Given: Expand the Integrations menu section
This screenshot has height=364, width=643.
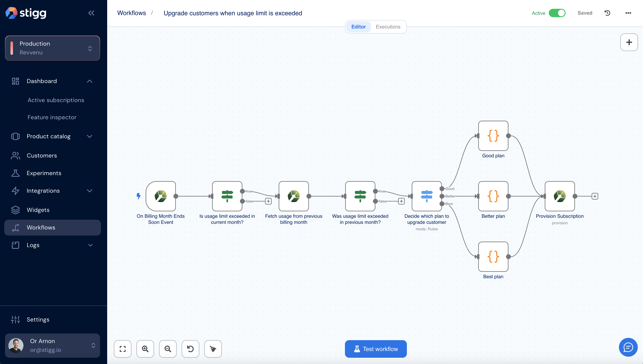Looking at the screenshot, I should click(x=90, y=191).
